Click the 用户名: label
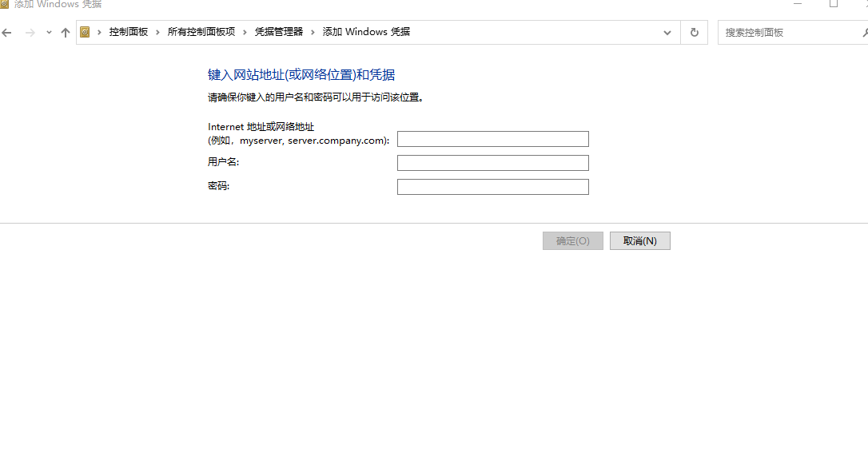 click(x=224, y=162)
